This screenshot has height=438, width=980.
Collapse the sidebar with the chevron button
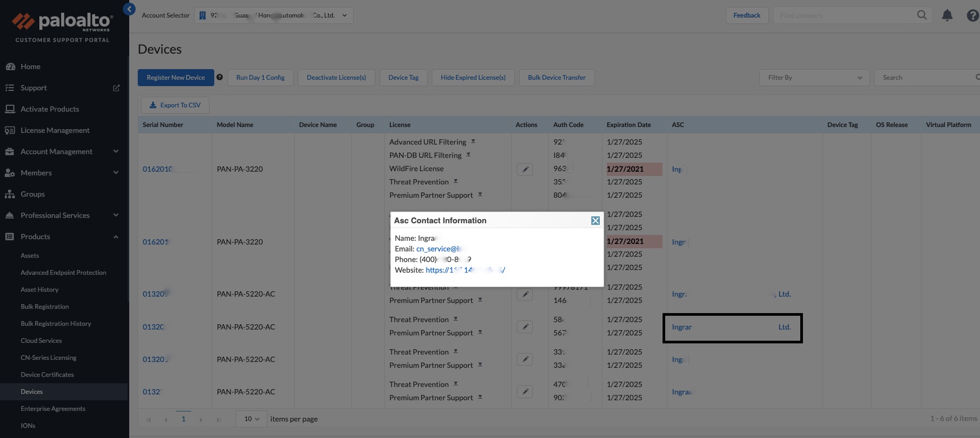129,9
